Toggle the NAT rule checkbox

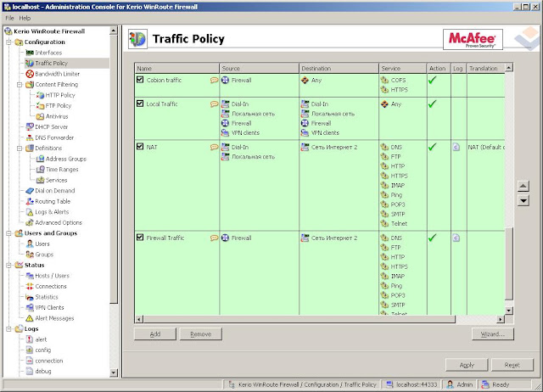[140, 147]
